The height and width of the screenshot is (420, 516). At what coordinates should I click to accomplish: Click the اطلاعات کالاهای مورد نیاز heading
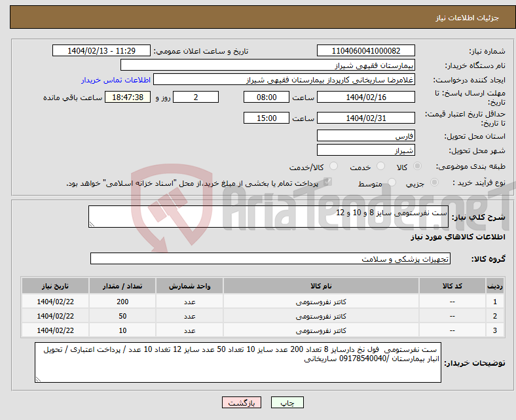(x=458, y=237)
